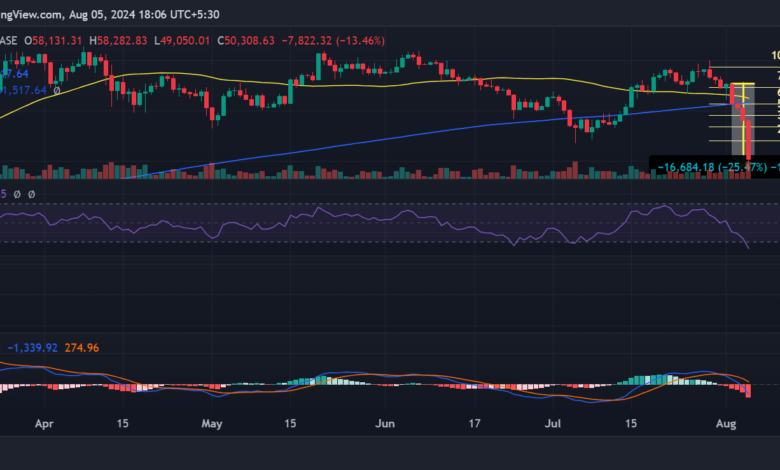
Task: Click the orange signal value 274.96
Action: coord(81,347)
